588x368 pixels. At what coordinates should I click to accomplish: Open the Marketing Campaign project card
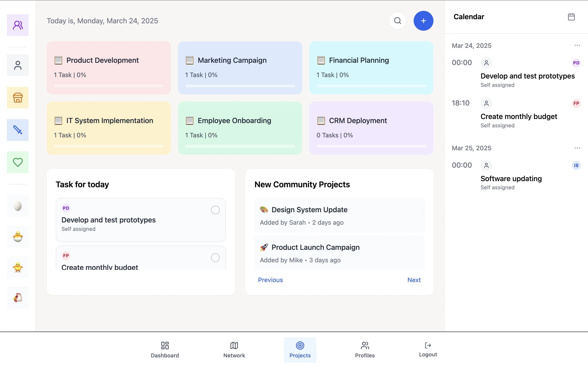[240, 68]
